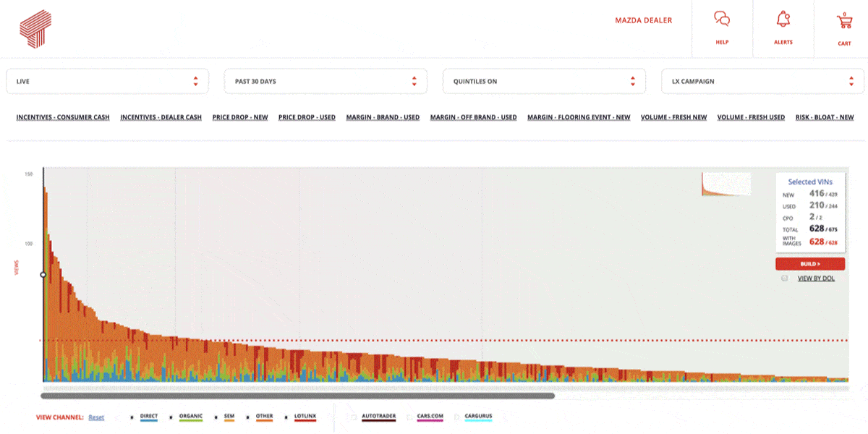Select Margin - Brand - Used tab

pos(383,117)
